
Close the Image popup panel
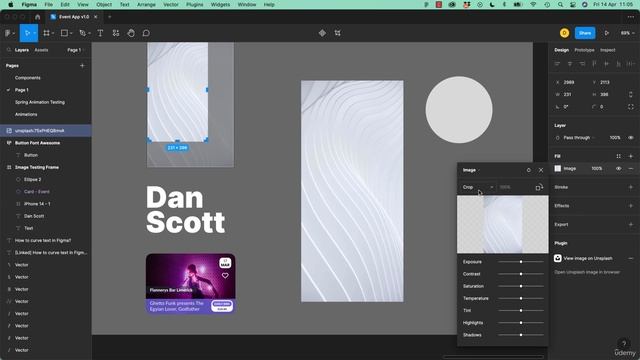click(541, 170)
